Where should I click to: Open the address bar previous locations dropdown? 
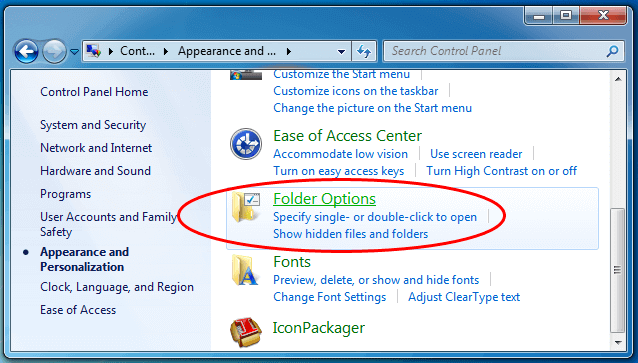pos(341,52)
